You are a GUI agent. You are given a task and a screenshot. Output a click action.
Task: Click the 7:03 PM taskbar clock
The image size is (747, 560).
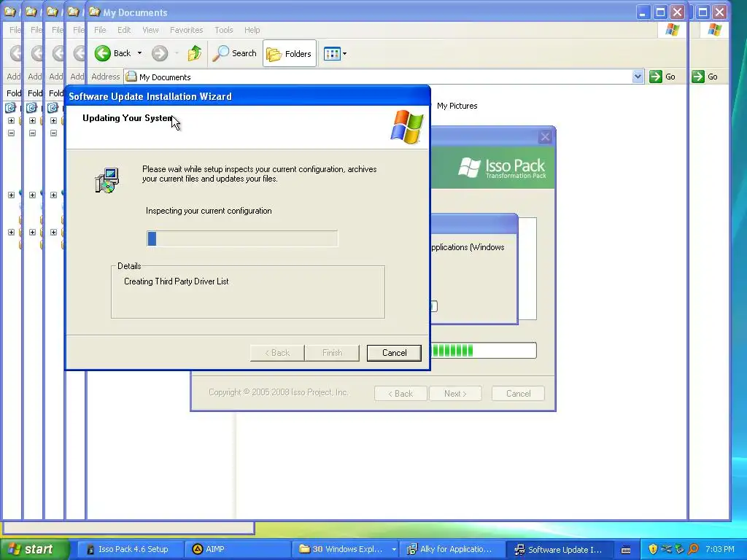[x=720, y=549]
